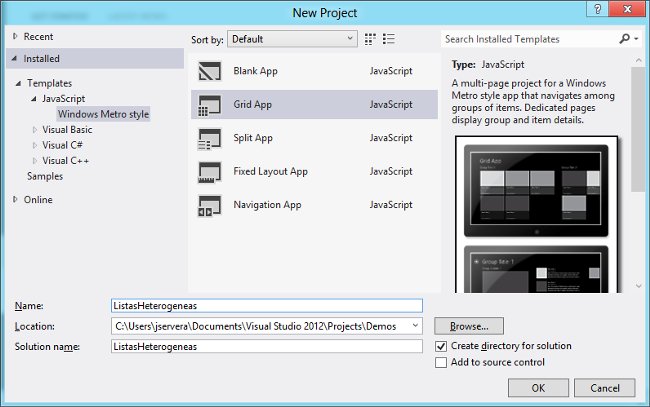Click the search magnifier icon
This screenshot has height=407, width=650.
pos(624,39)
